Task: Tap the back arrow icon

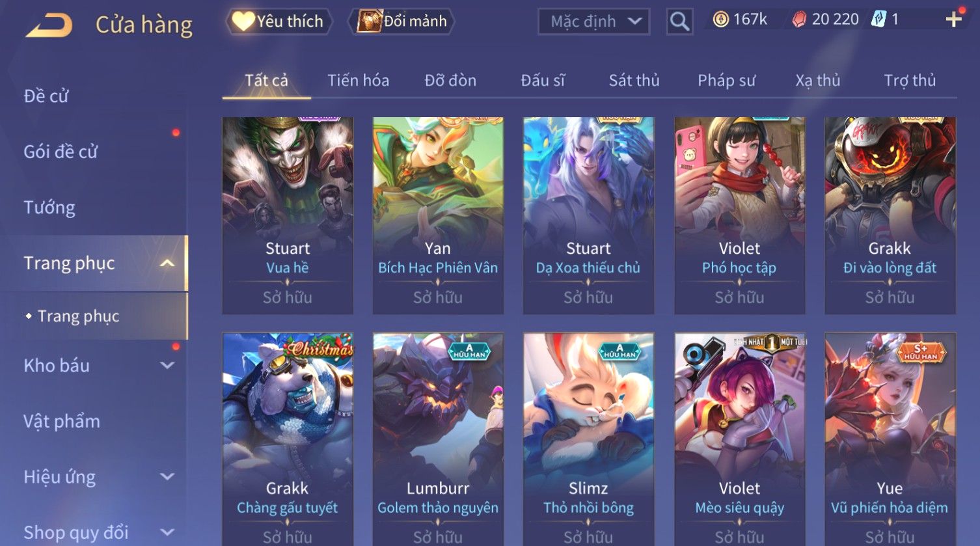Action: tap(49, 25)
